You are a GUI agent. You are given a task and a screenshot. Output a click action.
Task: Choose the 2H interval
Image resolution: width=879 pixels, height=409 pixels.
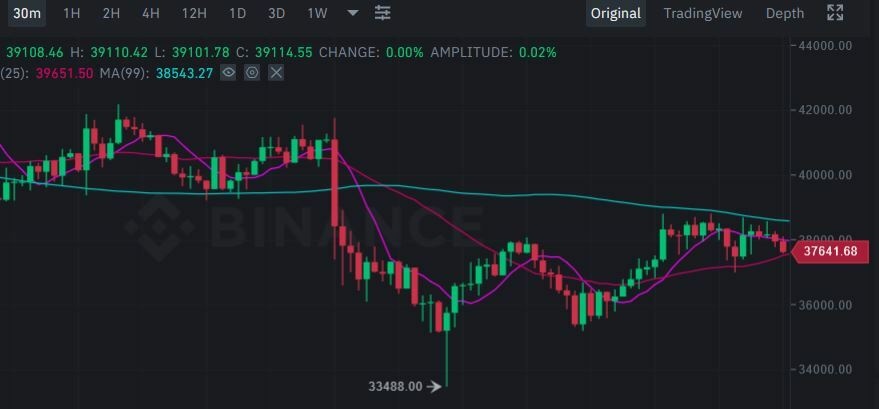click(111, 13)
